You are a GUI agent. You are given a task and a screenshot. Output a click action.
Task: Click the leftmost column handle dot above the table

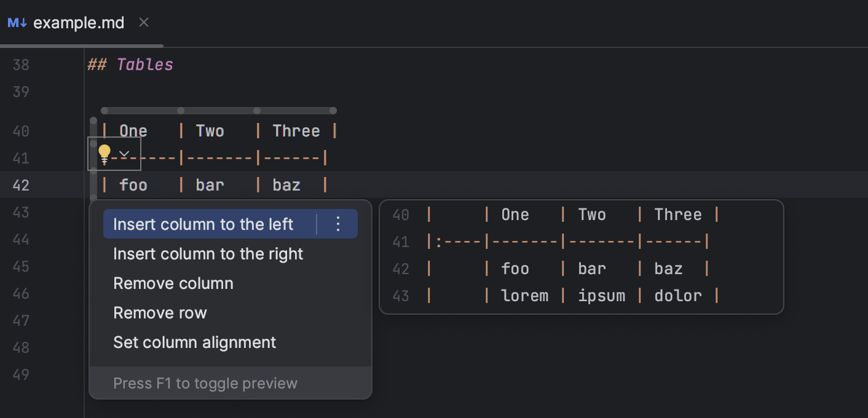point(104,110)
